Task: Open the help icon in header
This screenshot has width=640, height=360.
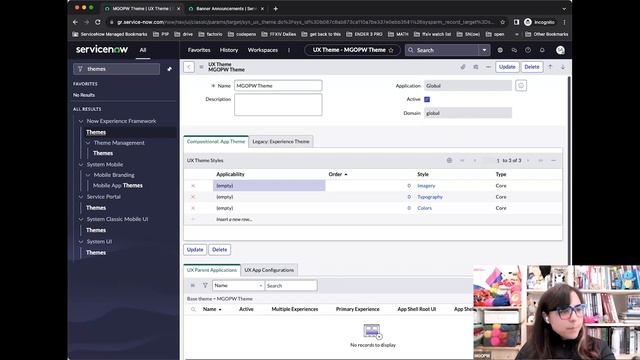Action: coord(528,50)
